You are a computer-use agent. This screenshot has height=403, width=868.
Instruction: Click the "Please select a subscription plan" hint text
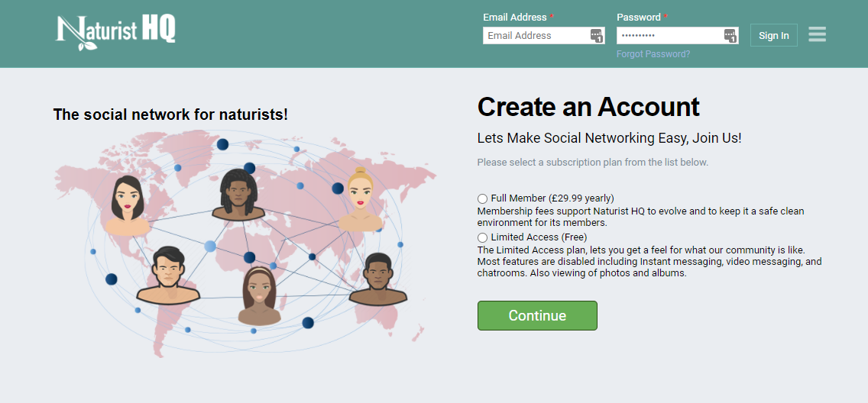(x=592, y=163)
